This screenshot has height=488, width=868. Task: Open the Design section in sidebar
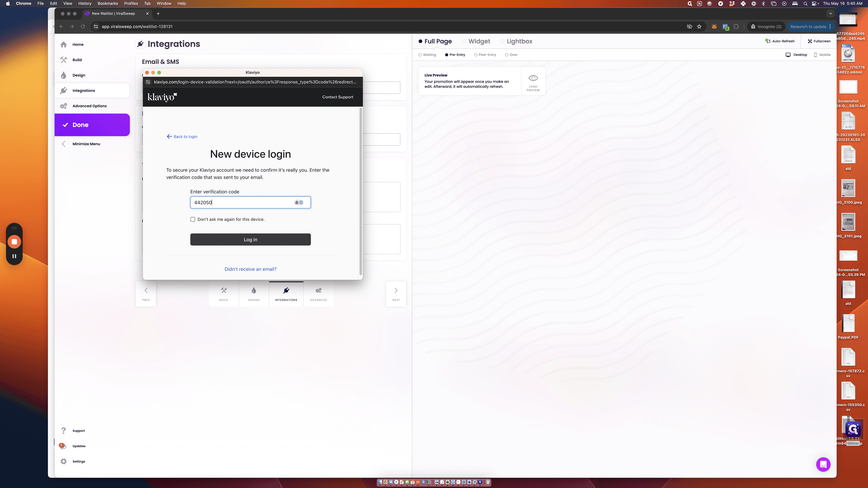(78, 75)
